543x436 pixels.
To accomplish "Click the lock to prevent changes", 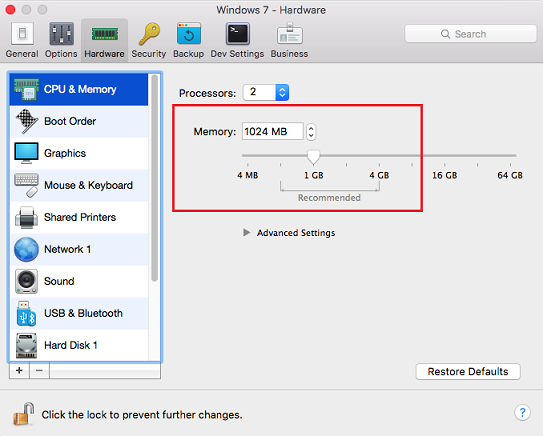I will [24, 414].
